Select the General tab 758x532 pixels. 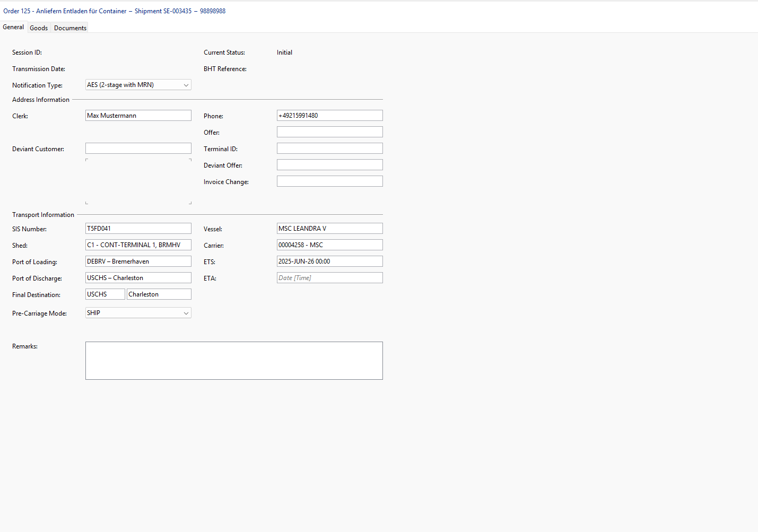pyautogui.click(x=13, y=27)
